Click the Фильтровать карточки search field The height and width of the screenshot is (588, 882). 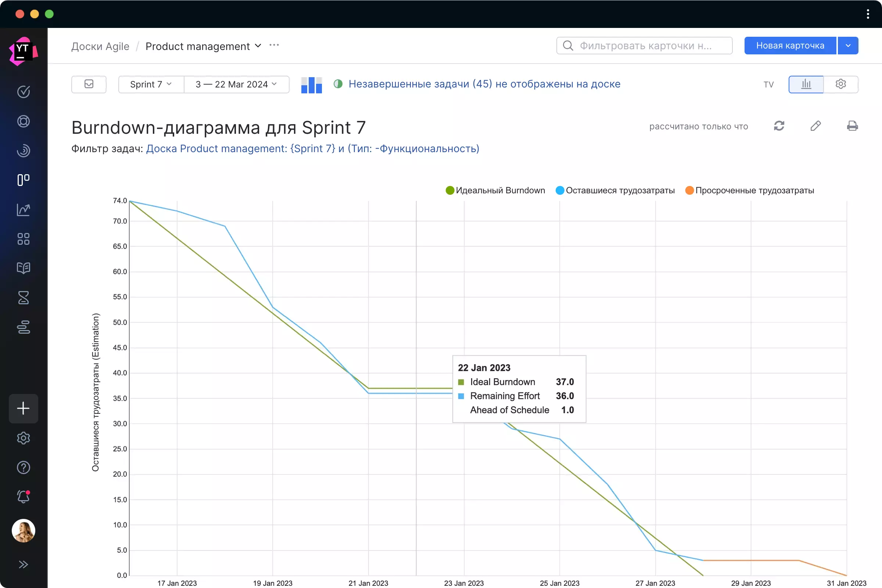(644, 46)
